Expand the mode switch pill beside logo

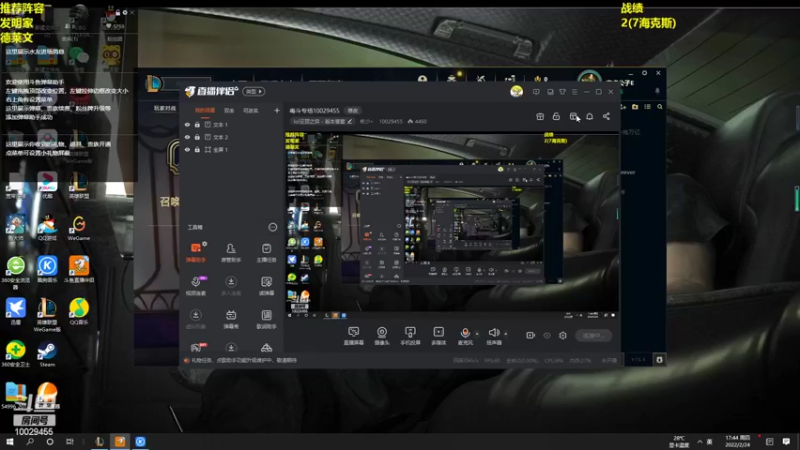pos(254,91)
